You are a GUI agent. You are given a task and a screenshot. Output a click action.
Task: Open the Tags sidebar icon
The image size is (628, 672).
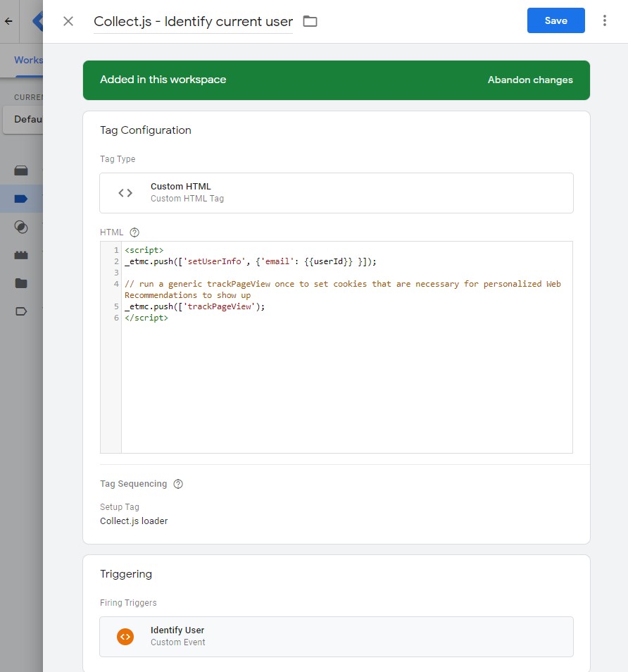pos(21,199)
